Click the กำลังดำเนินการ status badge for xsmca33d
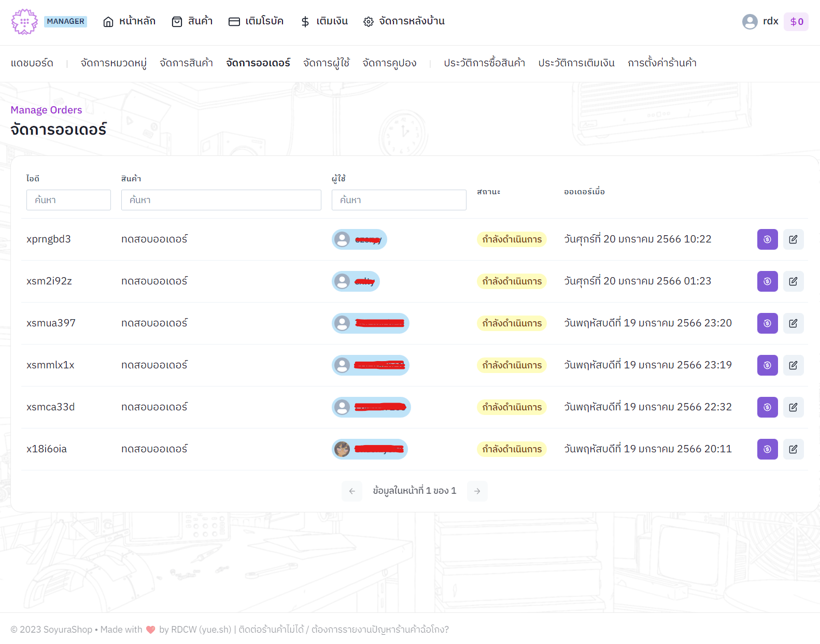 [512, 407]
